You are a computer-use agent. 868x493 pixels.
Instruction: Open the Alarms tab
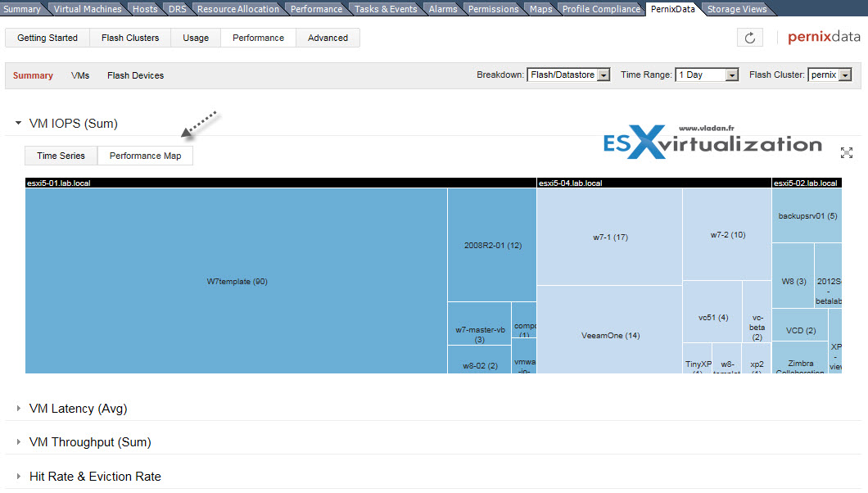[x=443, y=9]
